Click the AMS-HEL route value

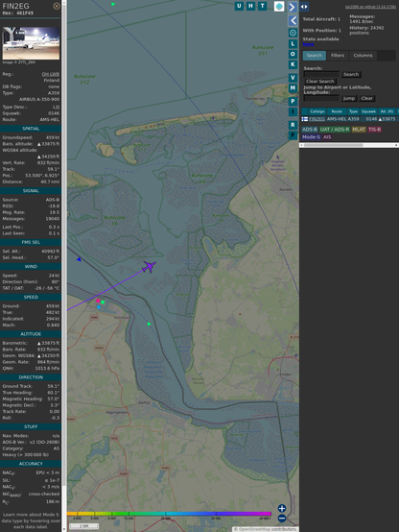click(x=50, y=120)
